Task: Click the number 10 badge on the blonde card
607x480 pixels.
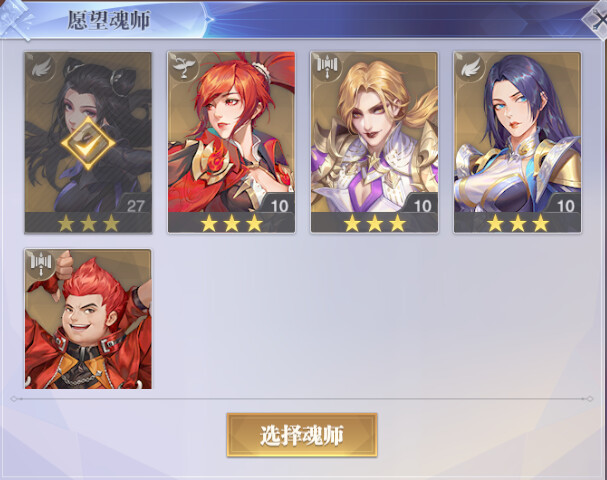Action: click(422, 206)
